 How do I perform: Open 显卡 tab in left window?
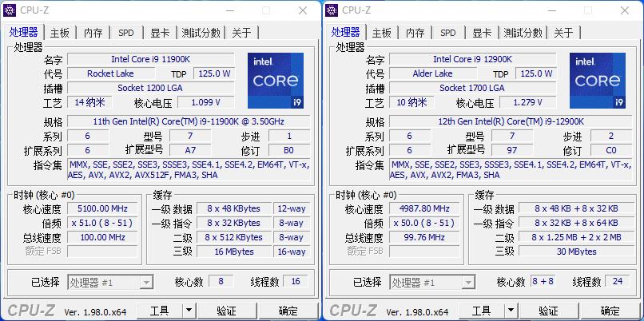[x=160, y=33]
